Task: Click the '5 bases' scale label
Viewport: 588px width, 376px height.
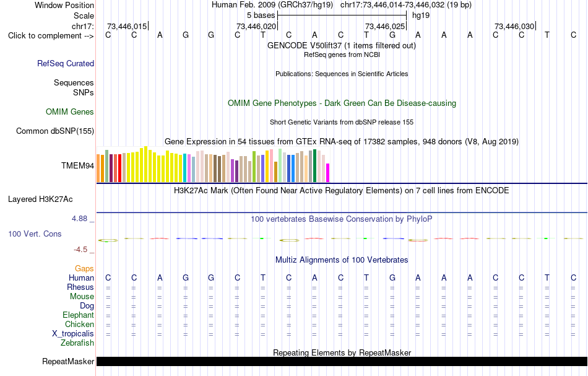Action: pos(261,15)
